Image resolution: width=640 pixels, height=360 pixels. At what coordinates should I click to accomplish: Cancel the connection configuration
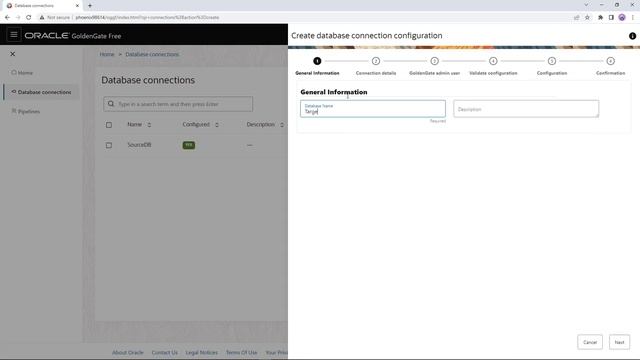pyautogui.click(x=590, y=342)
